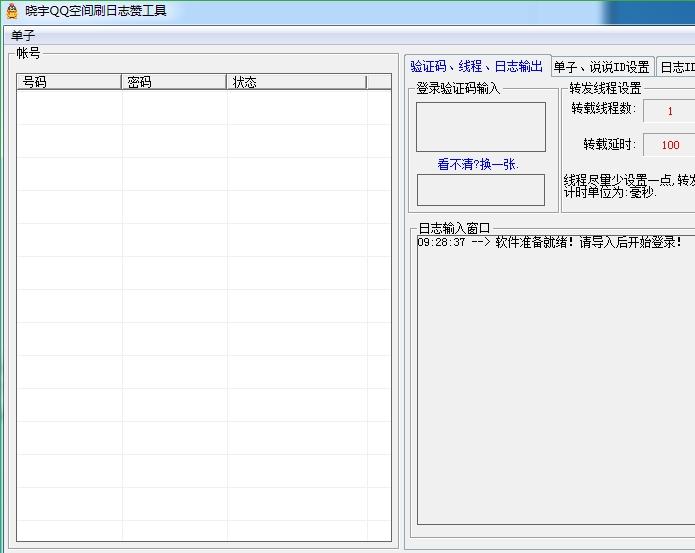Click the 晓宇QQ空间刷日志赞工具 window title
This screenshot has height=553, width=695.
pyautogui.click(x=96, y=11)
